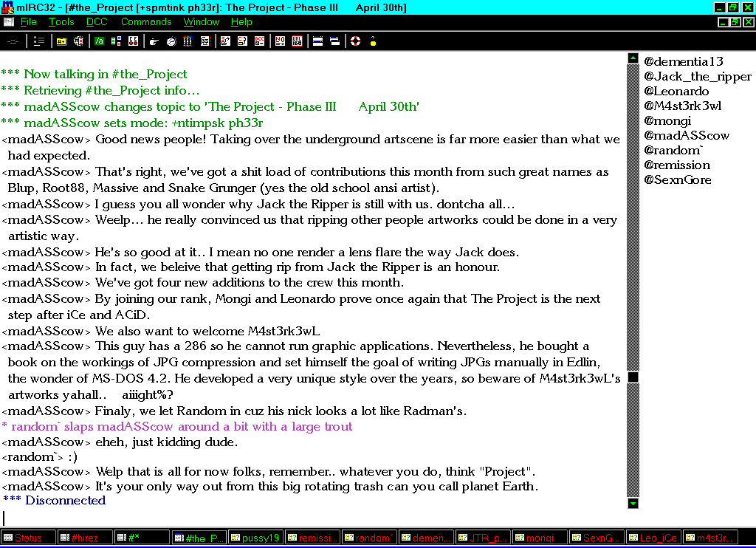Open the Aliases editor (/a icon)

99,41
